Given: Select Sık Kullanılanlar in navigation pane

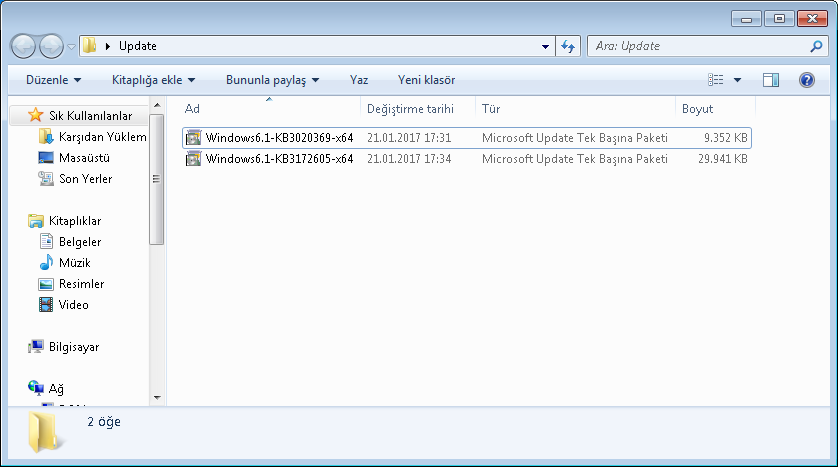Looking at the screenshot, I should 90,116.
